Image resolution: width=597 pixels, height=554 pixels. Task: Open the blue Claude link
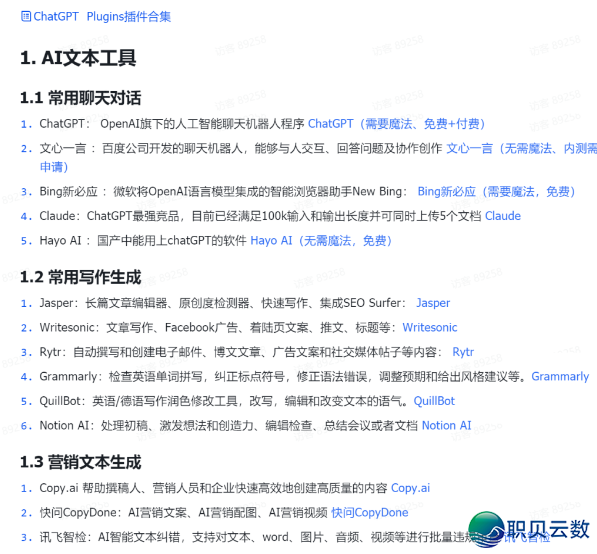coord(503,216)
